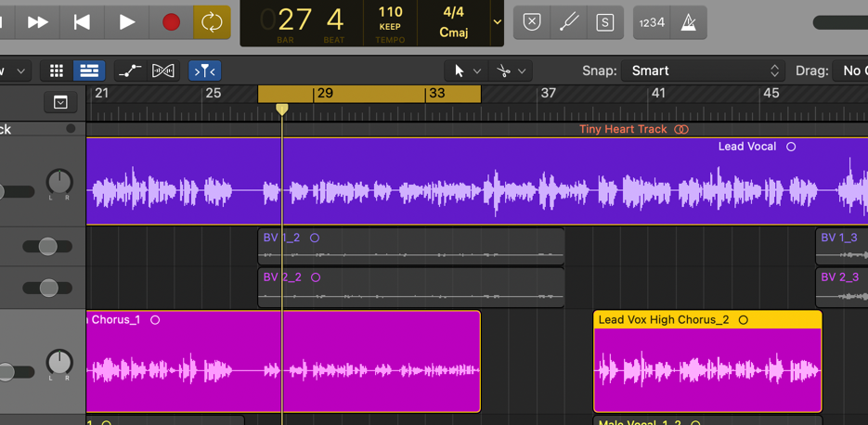
Task: Click the Tuner icon
Action: tap(569, 22)
